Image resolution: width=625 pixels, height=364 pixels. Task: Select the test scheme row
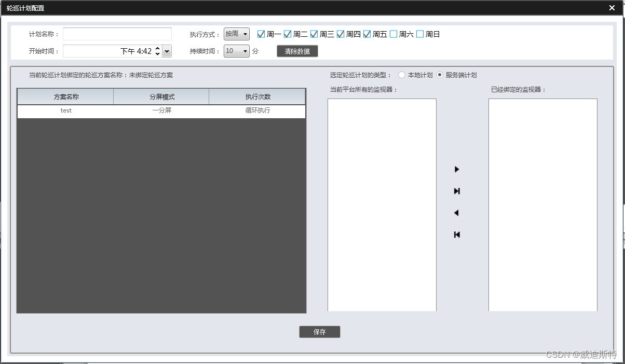161,111
